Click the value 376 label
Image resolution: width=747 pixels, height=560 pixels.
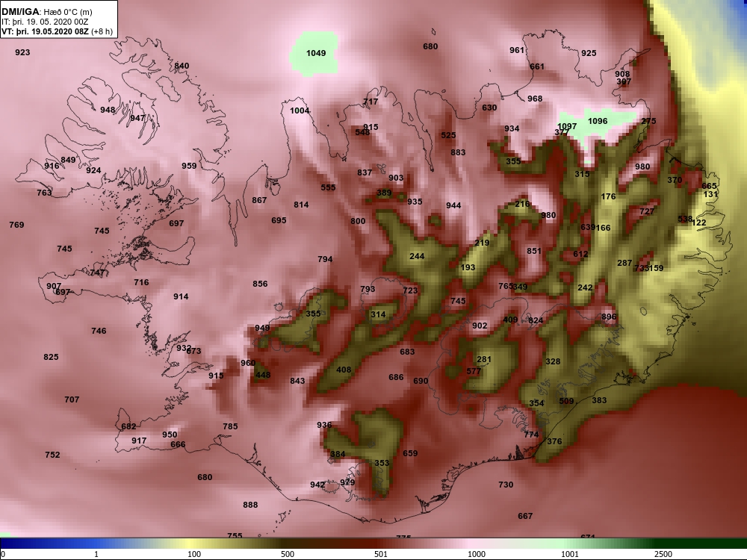[554, 441]
